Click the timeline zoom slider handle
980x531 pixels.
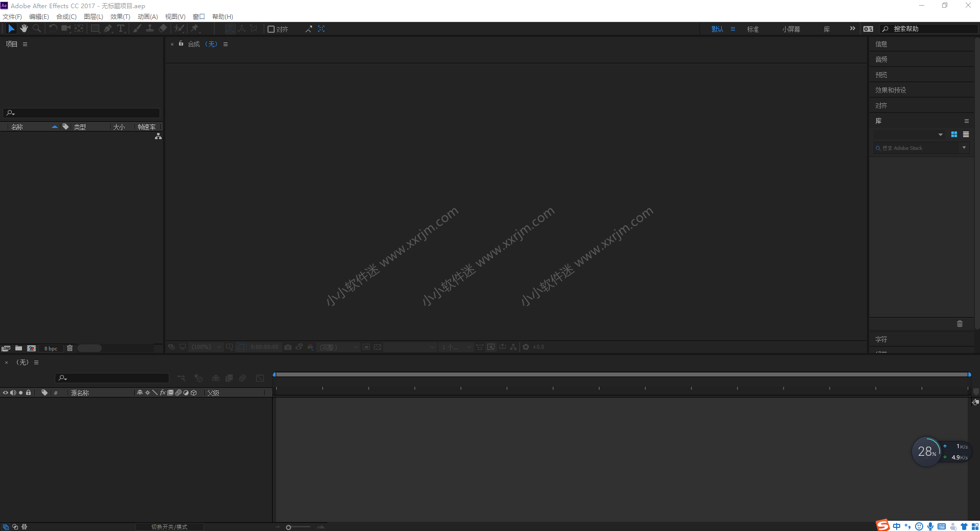click(x=288, y=527)
